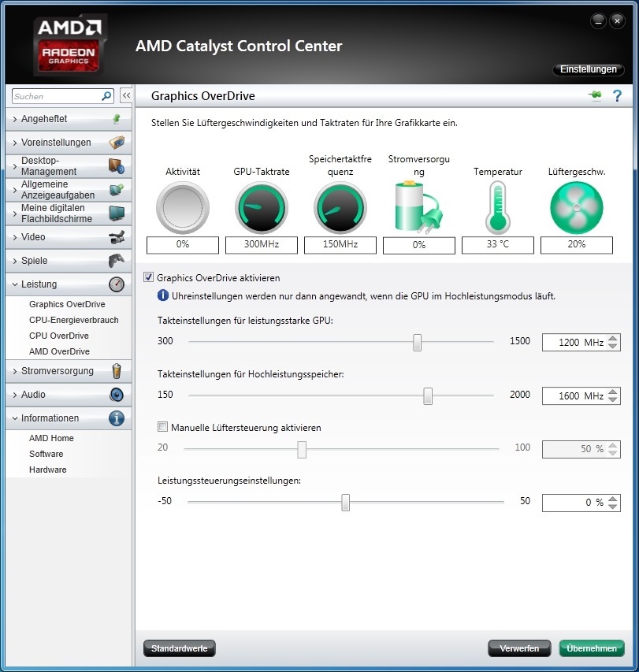Decrease the 1200 MHz GPU clock stepper
This screenshot has height=672, width=639.
(x=613, y=347)
